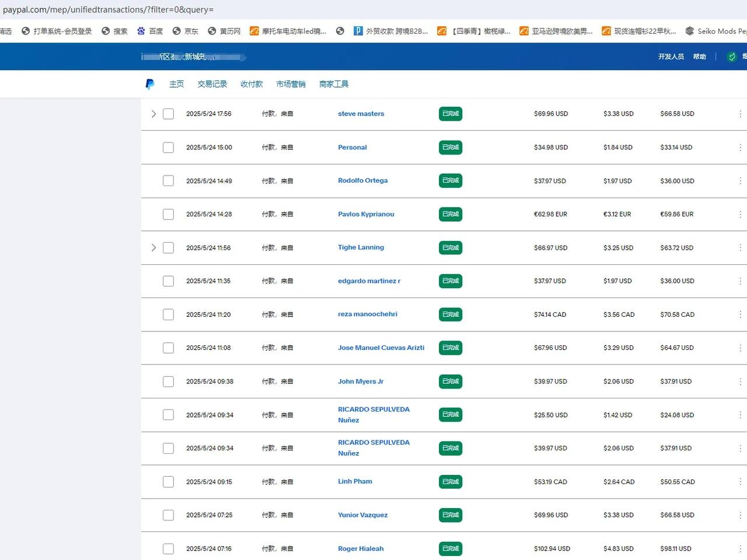This screenshot has width=747, height=560.
Task: Open 京东 bookmark globe icon
Action: (x=176, y=31)
